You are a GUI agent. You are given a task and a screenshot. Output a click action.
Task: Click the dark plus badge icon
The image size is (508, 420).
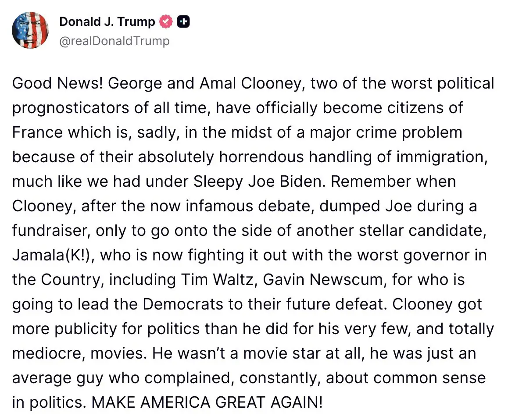click(183, 21)
